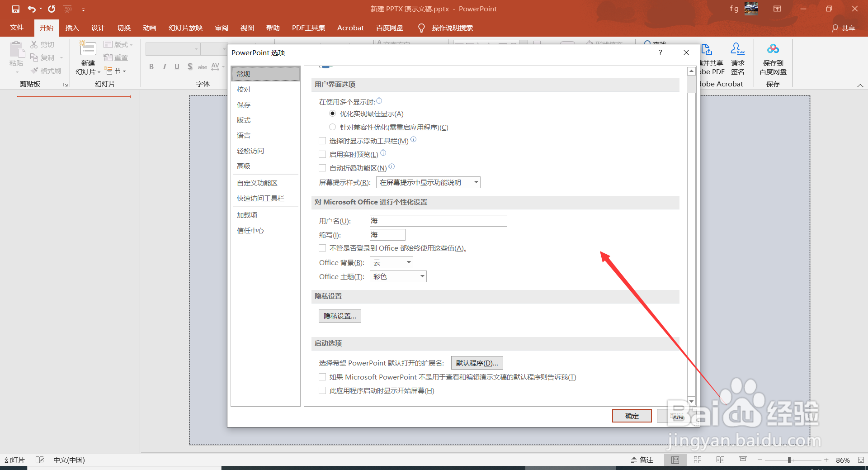Enable auto-collapse ribbon checkbox

coord(322,168)
